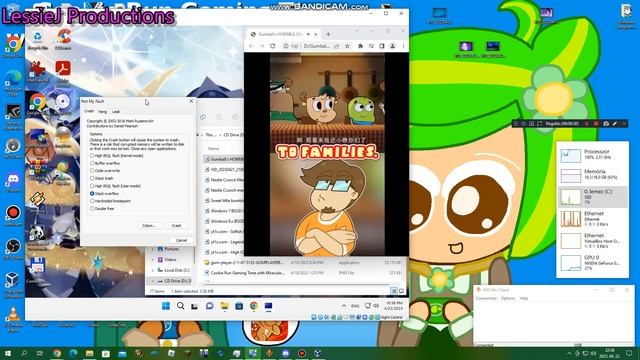
Task: Select VID_2023 file in Explorer list
Action: tap(223, 169)
